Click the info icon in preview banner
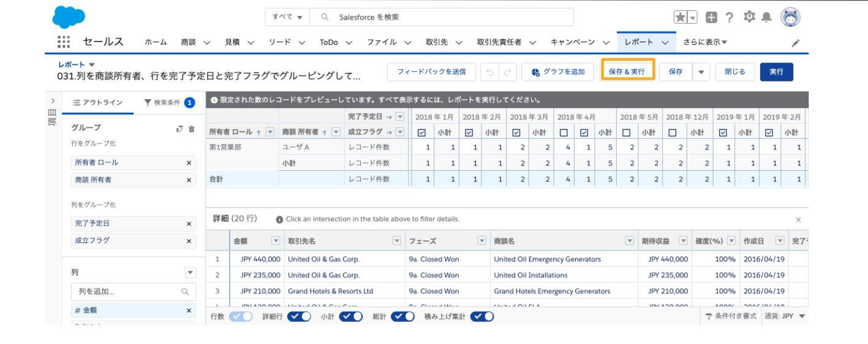 point(214,100)
